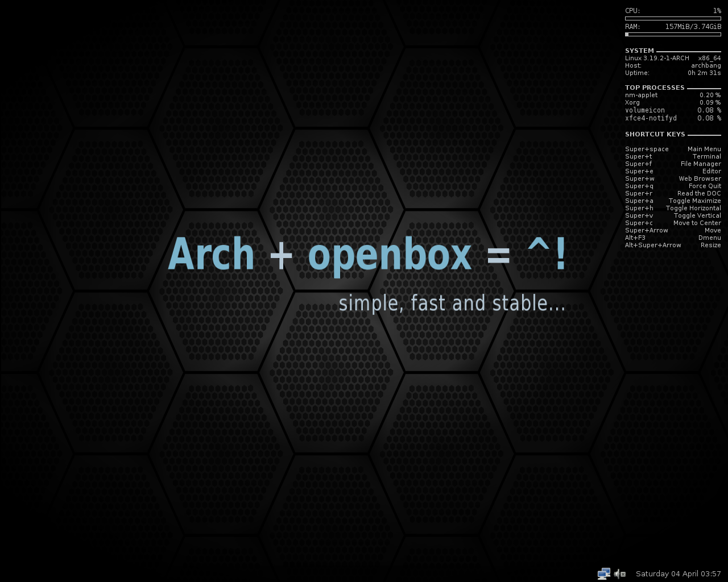
Task: Click the TOP PROCESSES section header
Action: click(655, 88)
